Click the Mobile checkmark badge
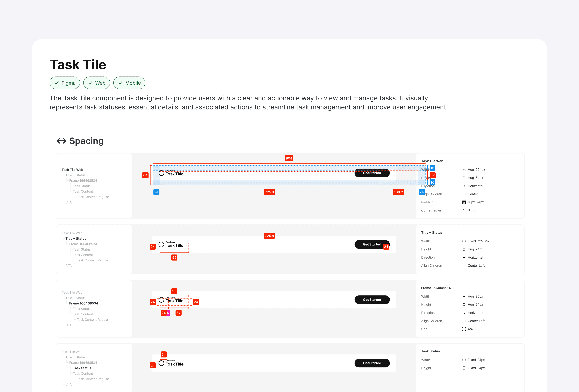579x392 pixels. pyautogui.click(x=129, y=83)
